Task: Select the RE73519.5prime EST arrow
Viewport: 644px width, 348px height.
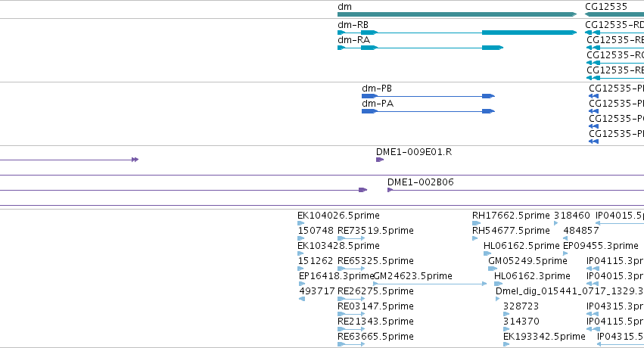Action: pos(351,238)
